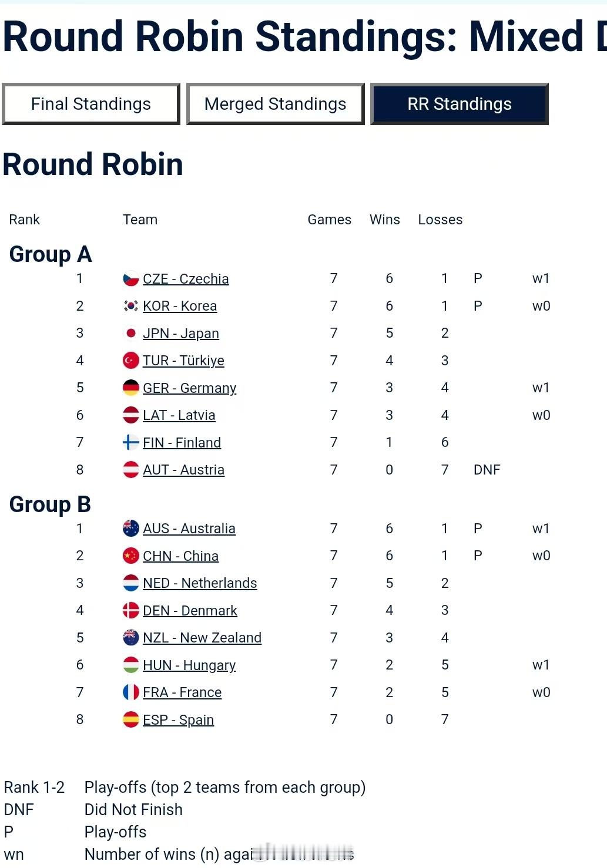Follow the NED - Netherlands link
This screenshot has width=607, height=868.
pos(200,583)
